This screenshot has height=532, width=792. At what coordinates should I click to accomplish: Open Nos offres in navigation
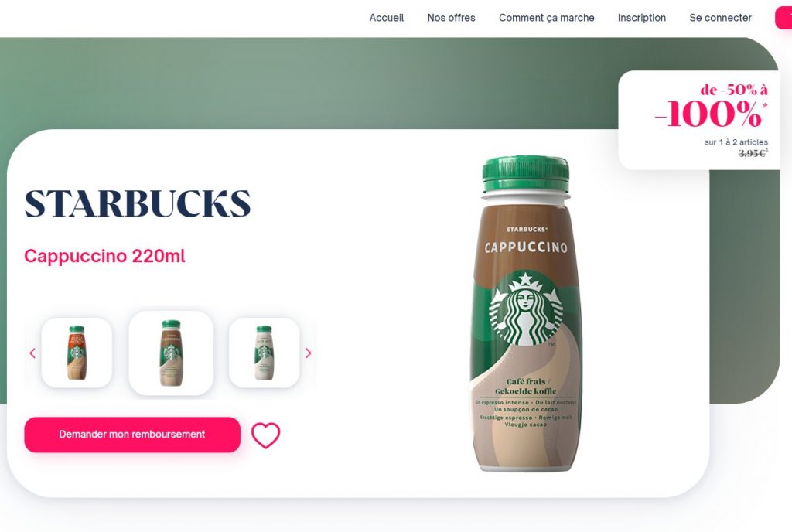[451, 18]
